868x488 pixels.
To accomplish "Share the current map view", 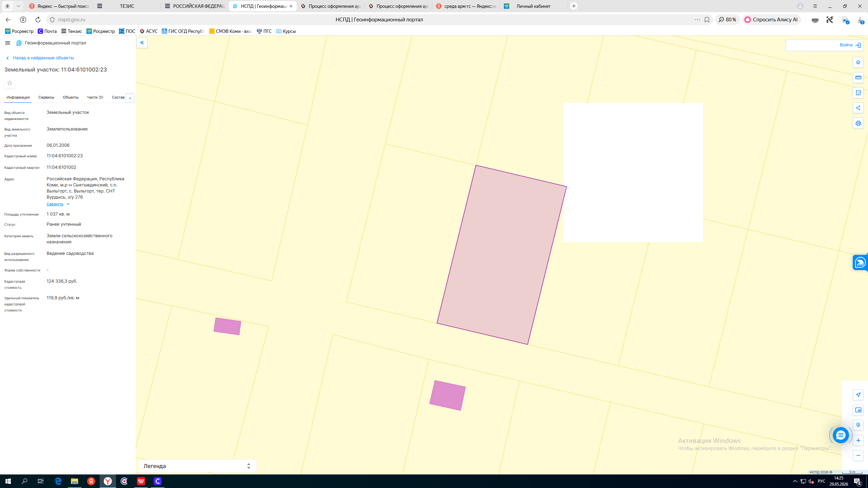I will (x=858, y=108).
